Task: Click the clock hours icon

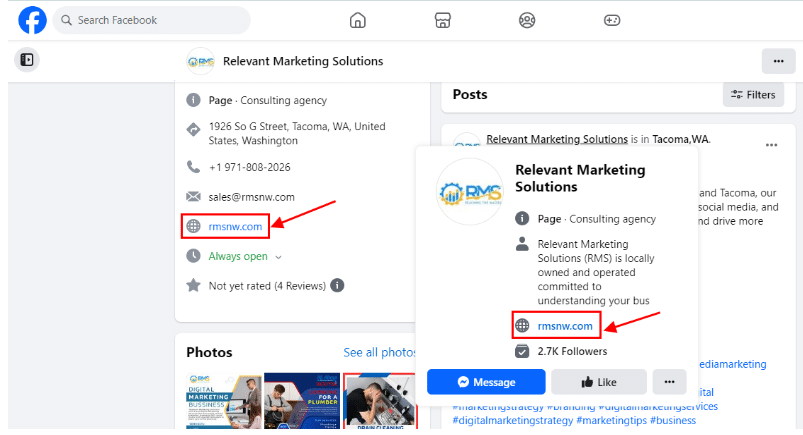Action: [193, 256]
